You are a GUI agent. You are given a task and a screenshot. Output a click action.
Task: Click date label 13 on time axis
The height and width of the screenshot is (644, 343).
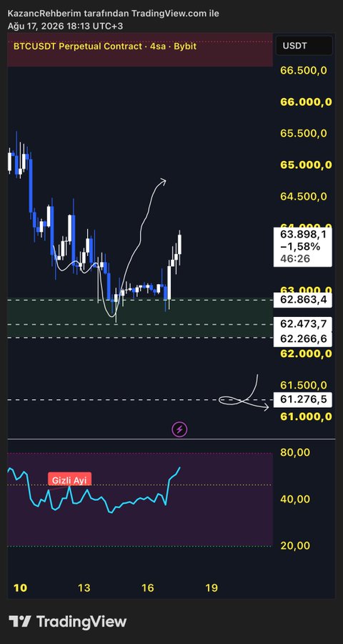coord(84,587)
